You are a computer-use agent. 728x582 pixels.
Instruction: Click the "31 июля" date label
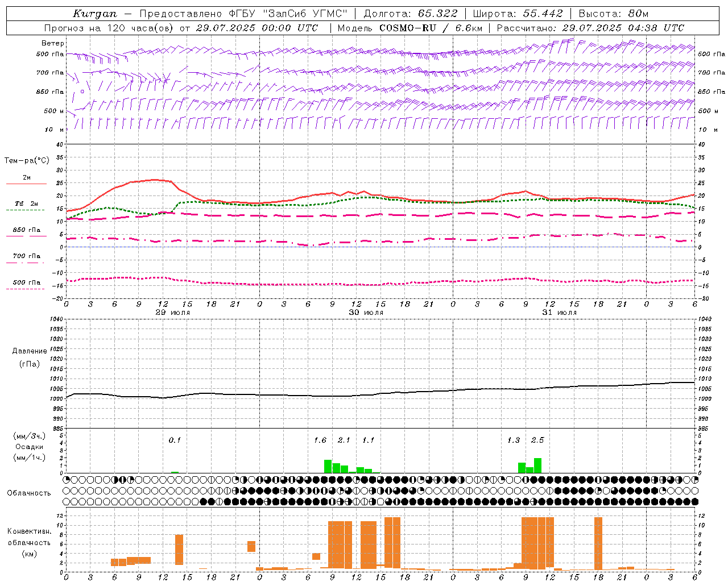click(x=559, y=313)
